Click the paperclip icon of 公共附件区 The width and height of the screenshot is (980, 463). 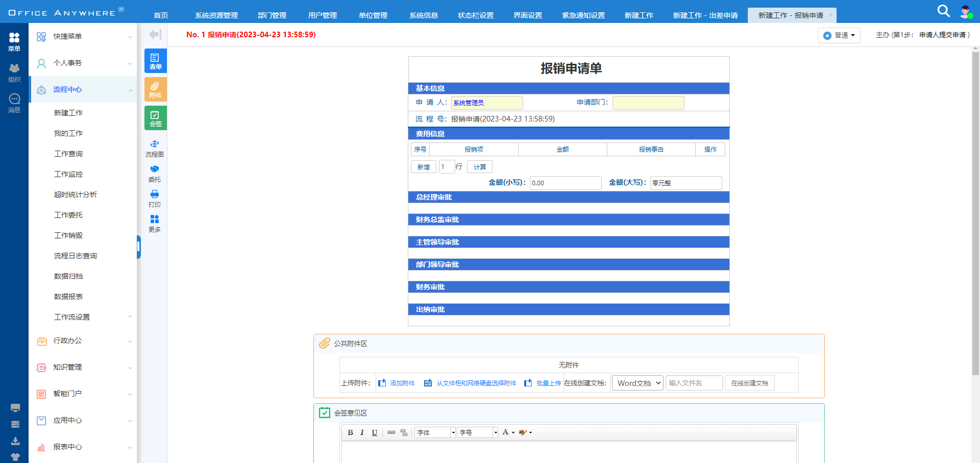(325, 343)
